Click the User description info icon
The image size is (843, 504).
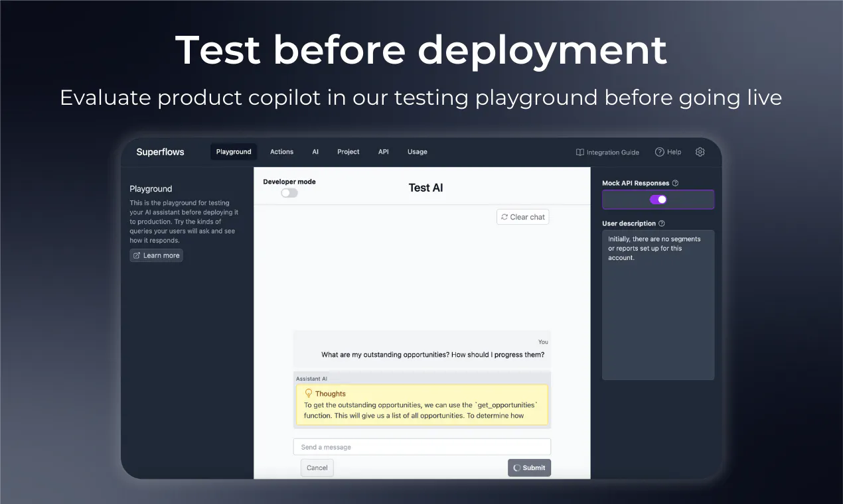click(662, 223)
